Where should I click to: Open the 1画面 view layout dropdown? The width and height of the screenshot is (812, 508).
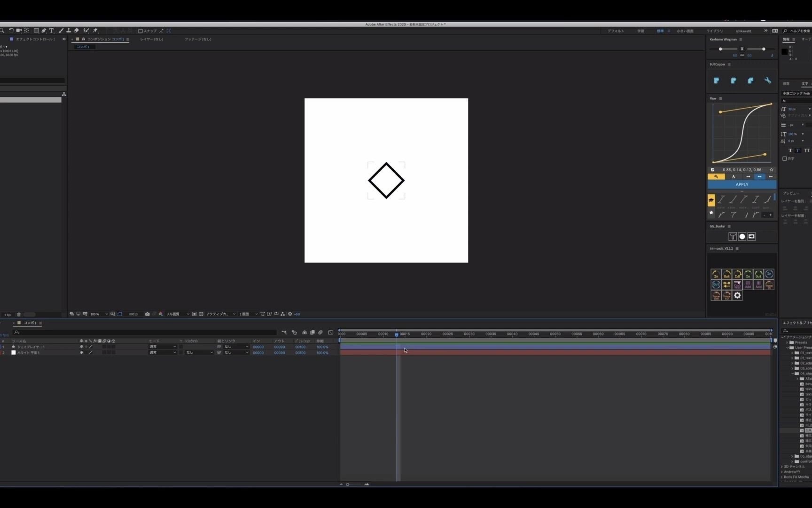click(x=248, y=314)
